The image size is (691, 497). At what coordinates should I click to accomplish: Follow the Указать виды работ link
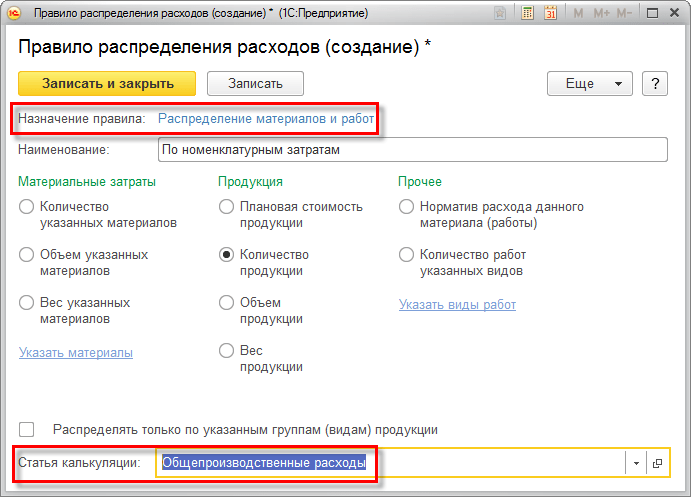(457, 304)
